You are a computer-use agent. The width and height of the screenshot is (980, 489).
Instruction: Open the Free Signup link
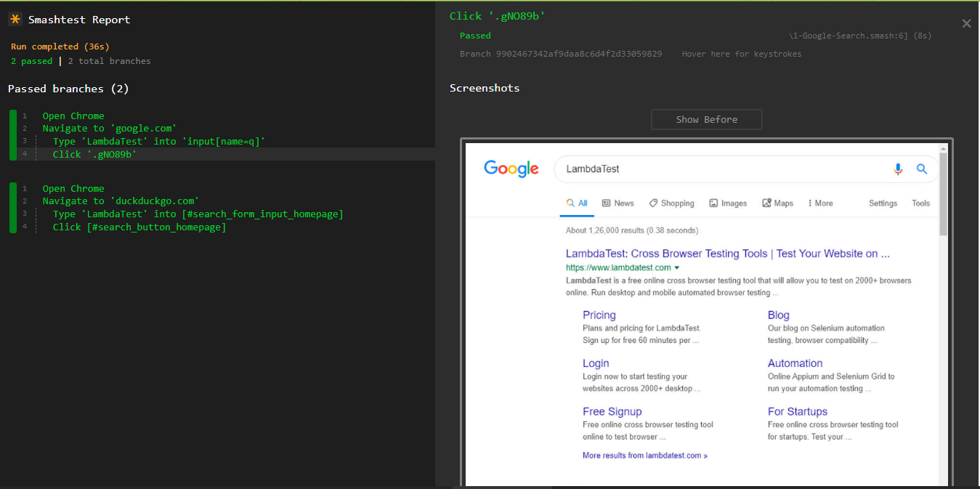(612, 411)
